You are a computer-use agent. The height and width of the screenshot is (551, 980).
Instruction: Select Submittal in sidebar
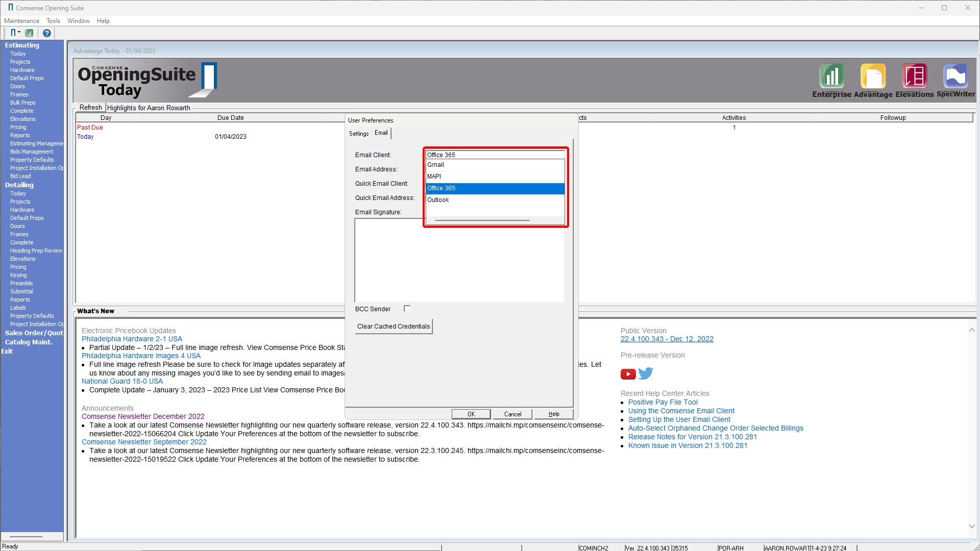[x=21, y=291]
